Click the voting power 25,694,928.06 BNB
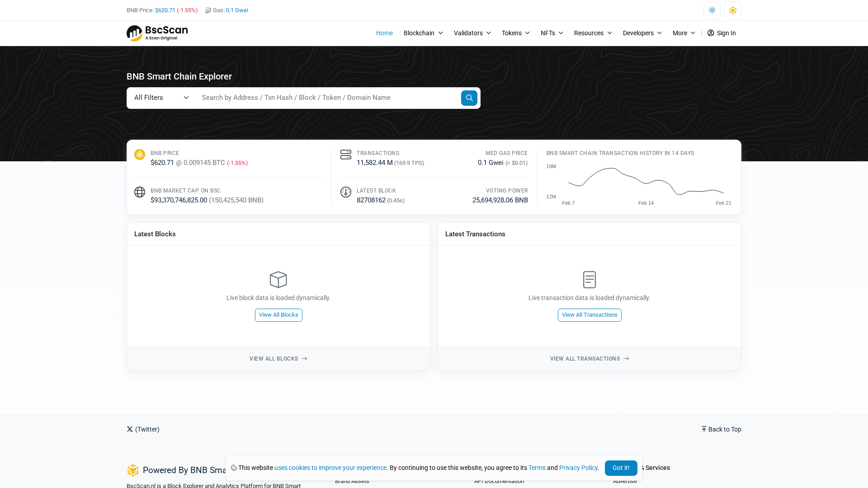Viewport: 868px width, 488px height. pos(500,200)
